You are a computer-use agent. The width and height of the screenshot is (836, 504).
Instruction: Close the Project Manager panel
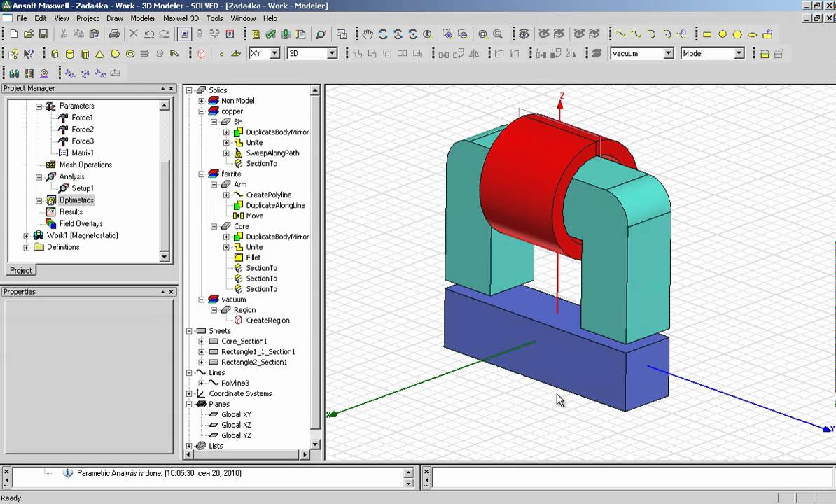(x=171, y=88)
